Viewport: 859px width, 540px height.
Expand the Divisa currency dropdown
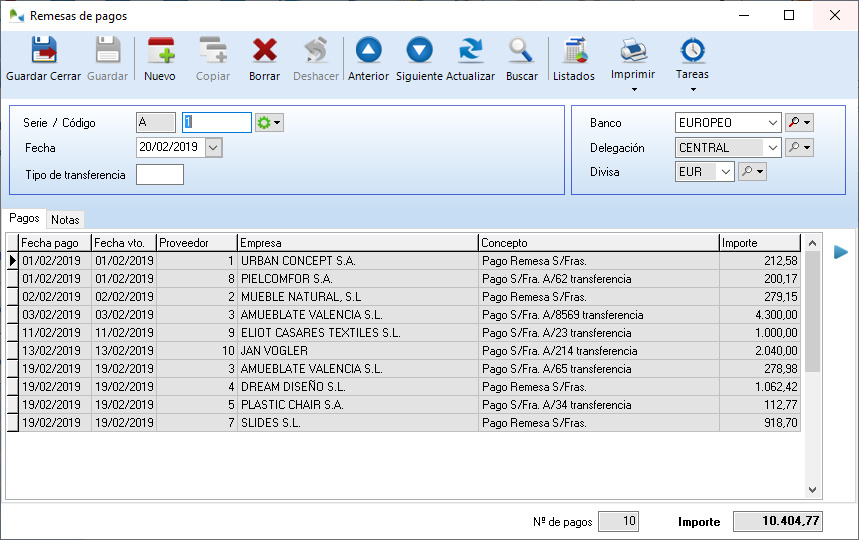pyautogui.click(x=725, y=172)
